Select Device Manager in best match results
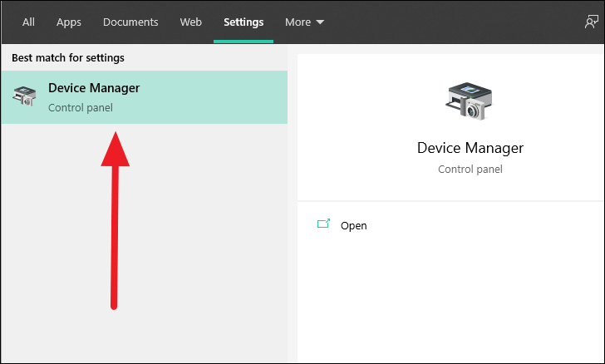Screen dimensions: 605x364 click(144, 97)
